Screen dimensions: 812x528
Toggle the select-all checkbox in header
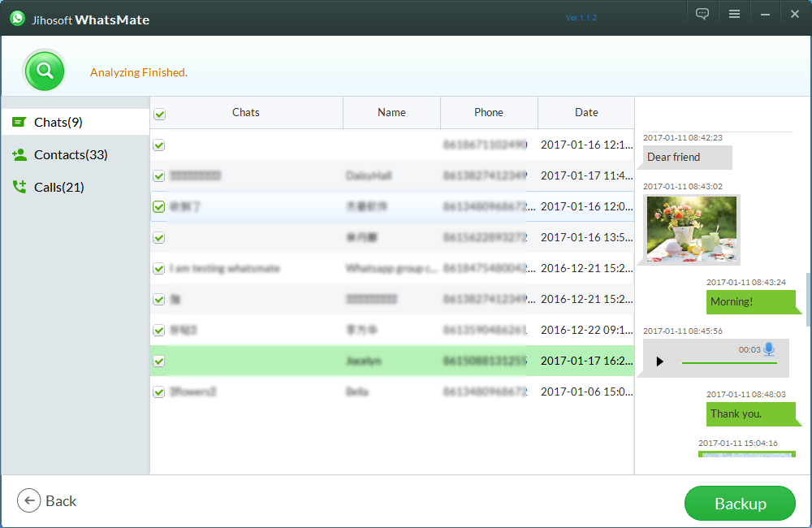pos(159,114)
